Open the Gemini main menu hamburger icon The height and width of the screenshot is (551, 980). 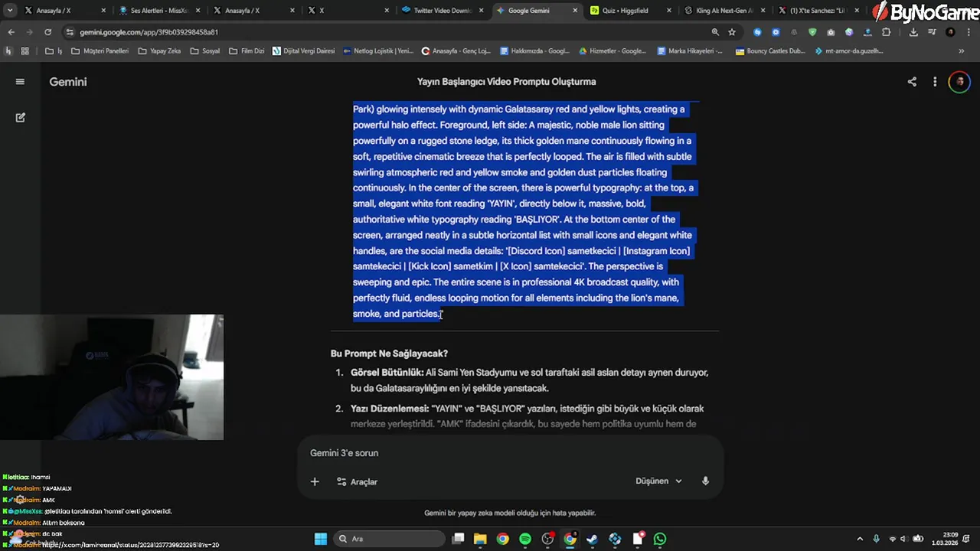click(20, 82)
